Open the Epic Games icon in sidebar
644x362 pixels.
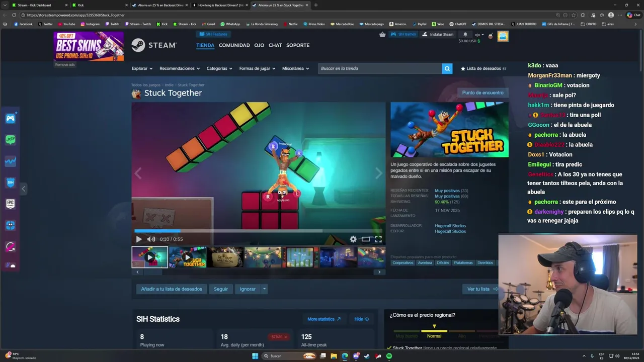tap(11, 204)
